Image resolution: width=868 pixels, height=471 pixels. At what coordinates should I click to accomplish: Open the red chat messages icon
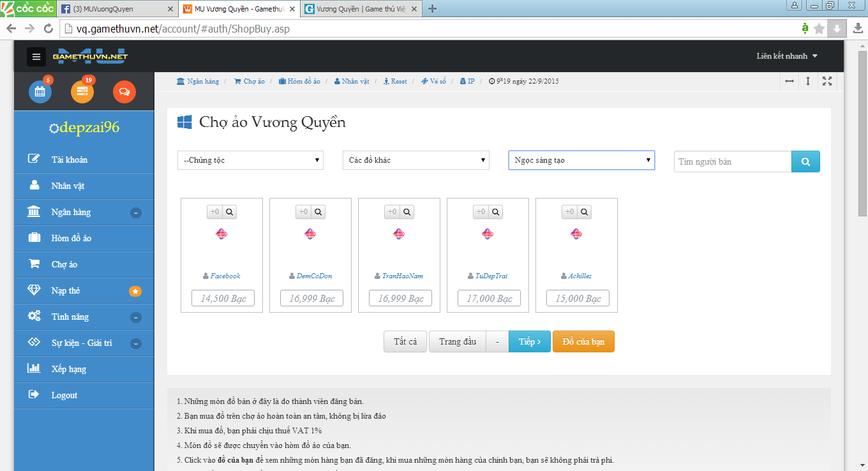coord(124,92)
